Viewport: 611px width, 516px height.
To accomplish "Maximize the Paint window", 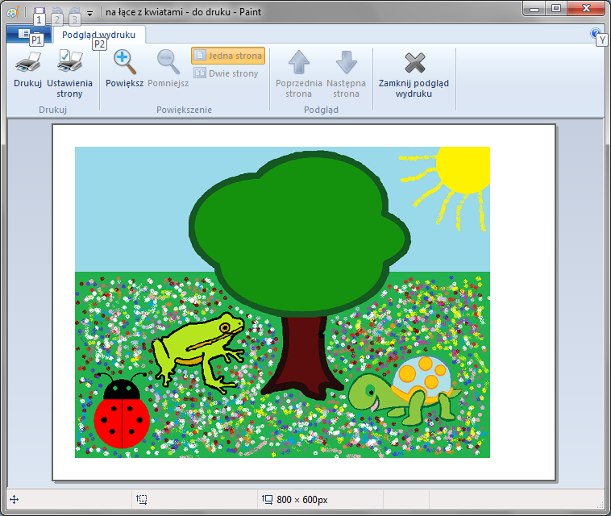I will tap(556, 9).
